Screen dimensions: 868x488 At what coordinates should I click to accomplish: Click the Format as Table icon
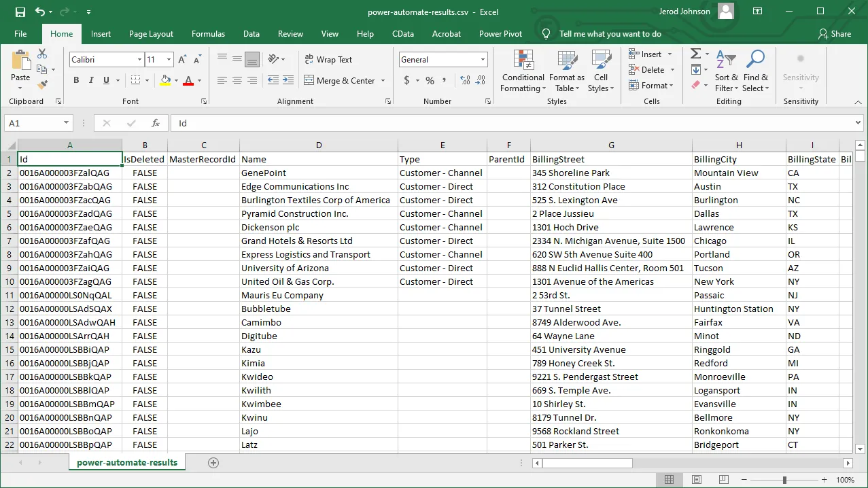click(x=566, y=71)
